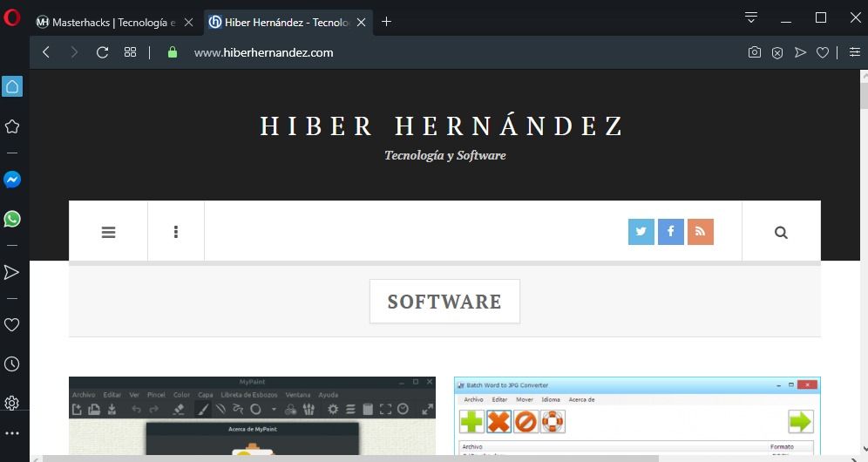Click the SOFTWARE category heading
868x462 pixels.
444,302
